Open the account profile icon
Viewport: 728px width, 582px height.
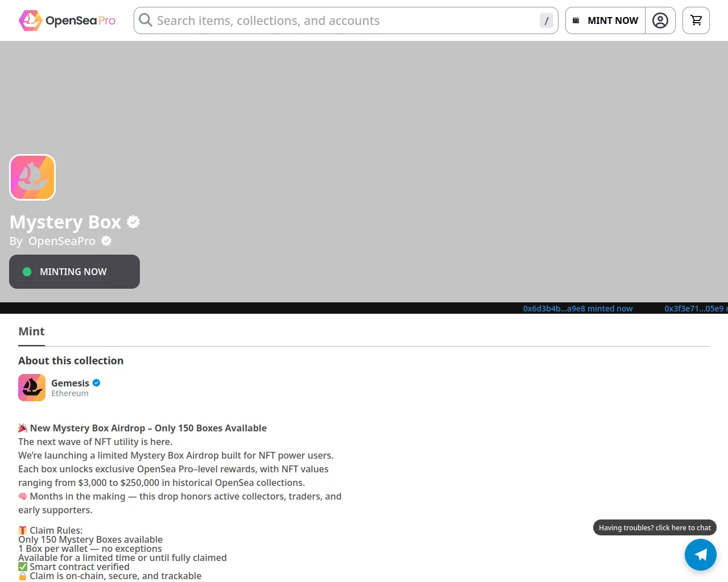(x=660, y=20)
